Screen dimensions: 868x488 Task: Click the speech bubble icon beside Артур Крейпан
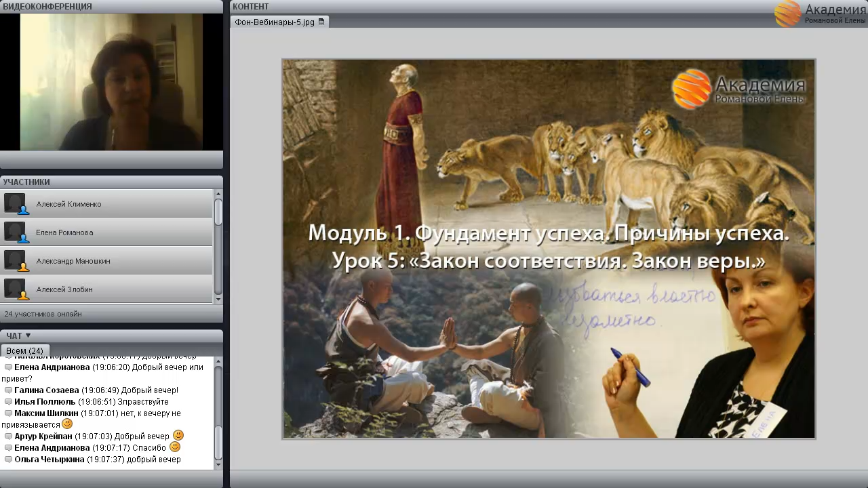click(x=8, y=436)
